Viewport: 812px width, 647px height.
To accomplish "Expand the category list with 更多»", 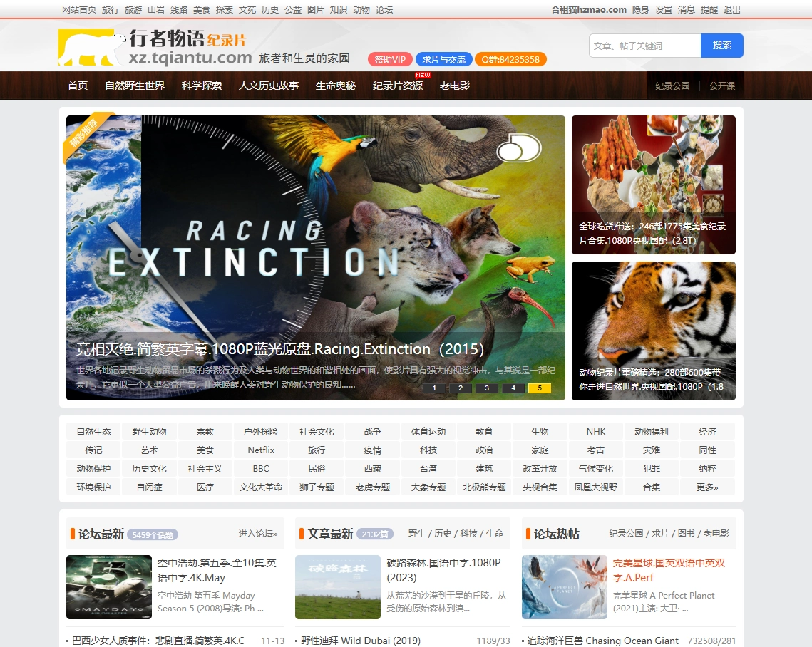I will click(706, 487).
